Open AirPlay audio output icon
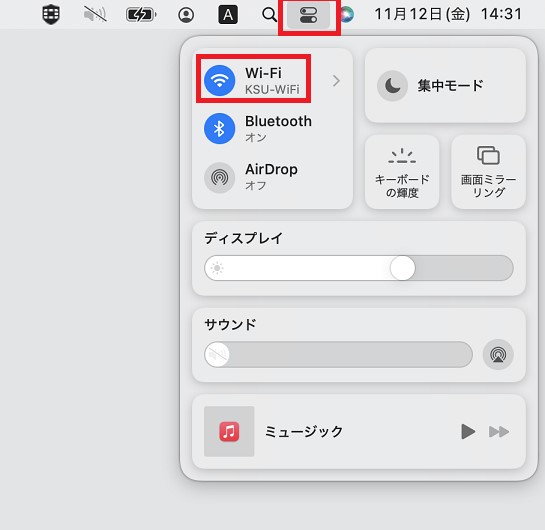The image size is (545, 530). [x=498, y=354]
